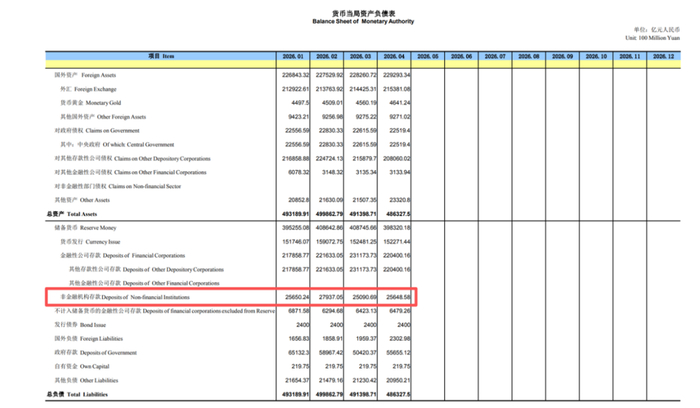
Task: Select Non-financial Institutions deposit value 25650.24
Action: tap(297, 297)
